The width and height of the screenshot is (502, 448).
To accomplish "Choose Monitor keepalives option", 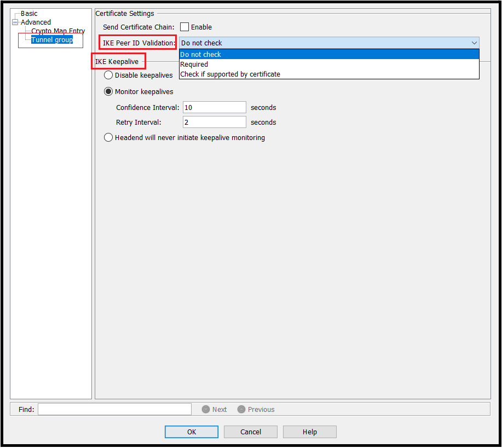I will [108, 91].
